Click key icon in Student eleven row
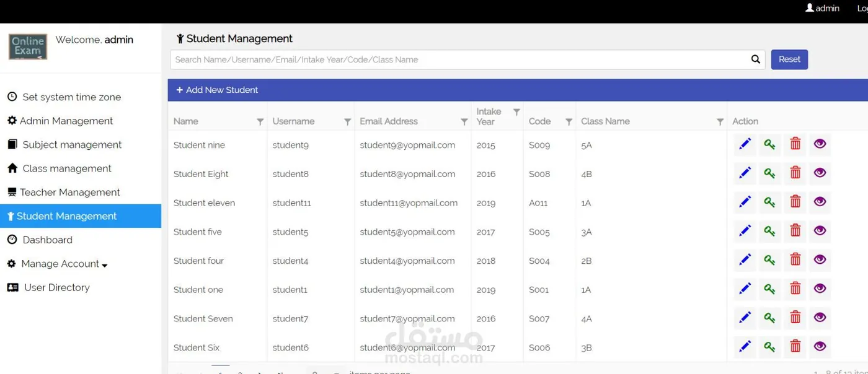Screen dimensions: 868x374 point(770,202)
